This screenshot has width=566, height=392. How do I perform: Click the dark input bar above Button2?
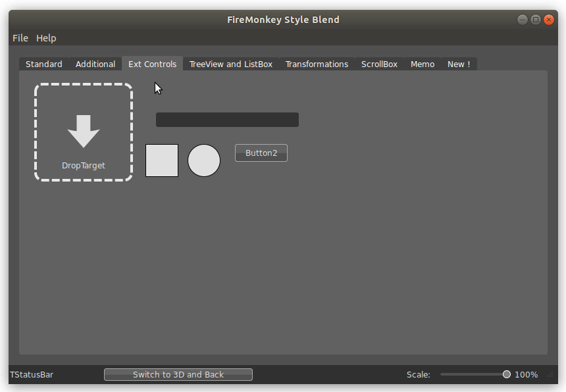coord(227,120)
